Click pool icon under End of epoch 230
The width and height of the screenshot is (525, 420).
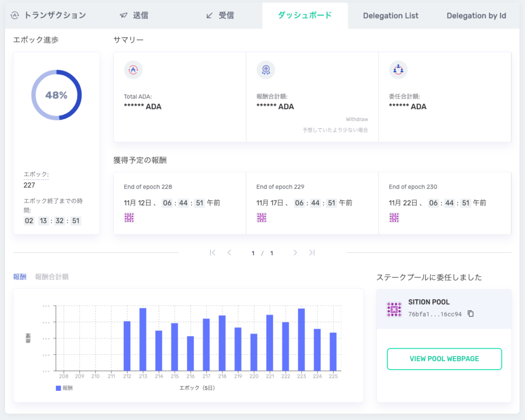click(394, 218)
